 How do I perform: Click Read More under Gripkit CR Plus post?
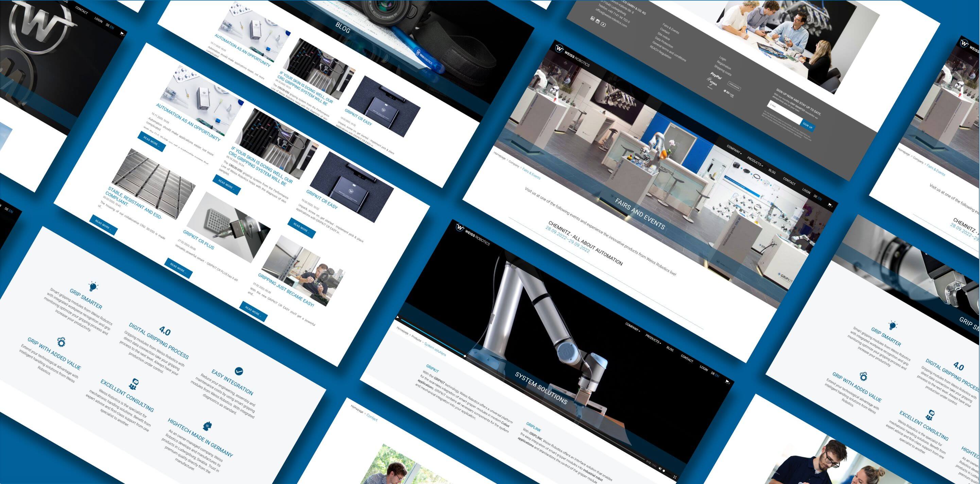point(178,268)
